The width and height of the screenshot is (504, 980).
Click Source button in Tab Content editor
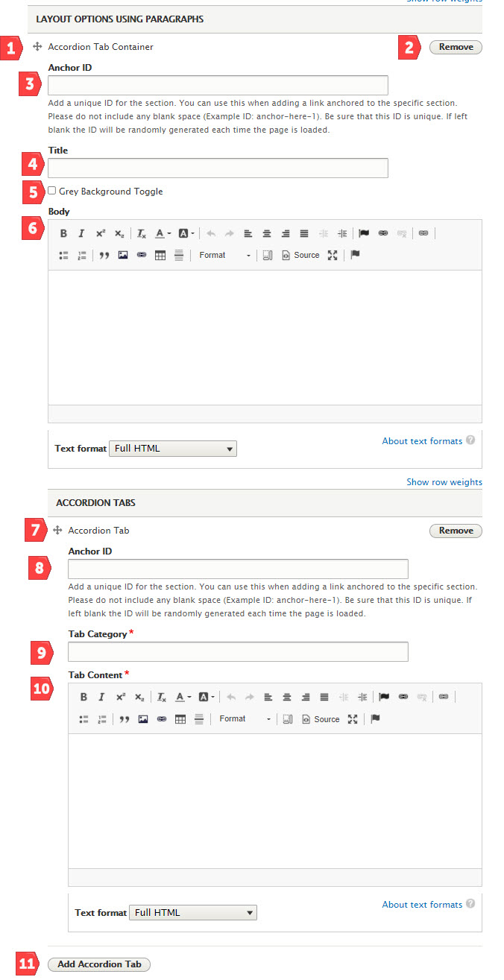pos(320,719)
